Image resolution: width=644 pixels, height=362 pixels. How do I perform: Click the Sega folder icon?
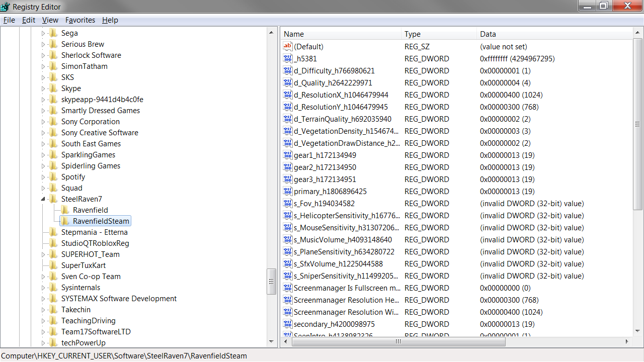(x=53, y=33)
